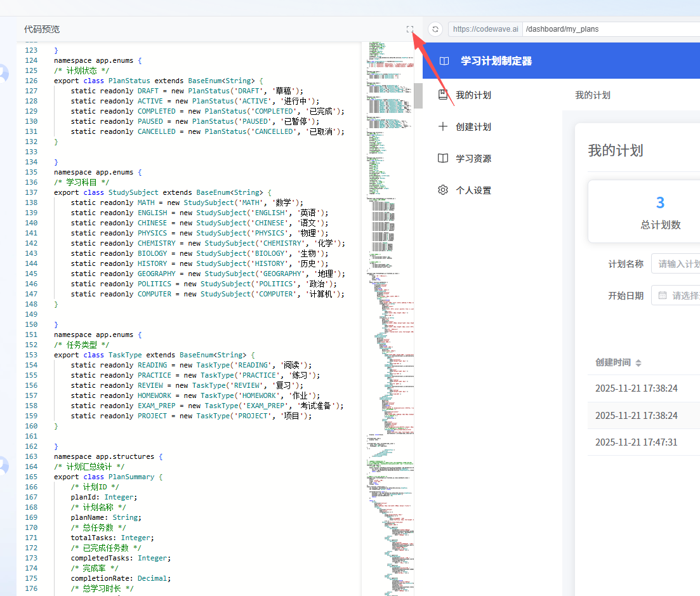Expand code preview to fullscreen
This screenshot has width=700, height=596.
[x=410, y=29]
